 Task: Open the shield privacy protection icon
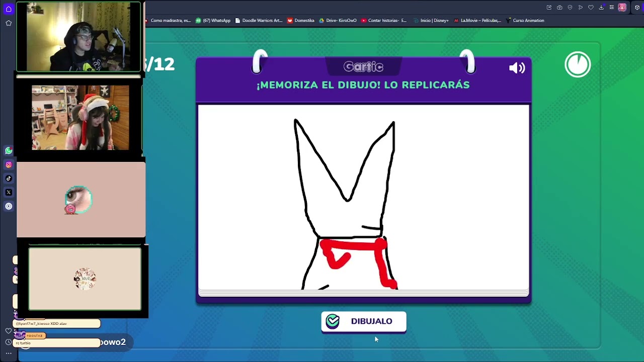570,8
